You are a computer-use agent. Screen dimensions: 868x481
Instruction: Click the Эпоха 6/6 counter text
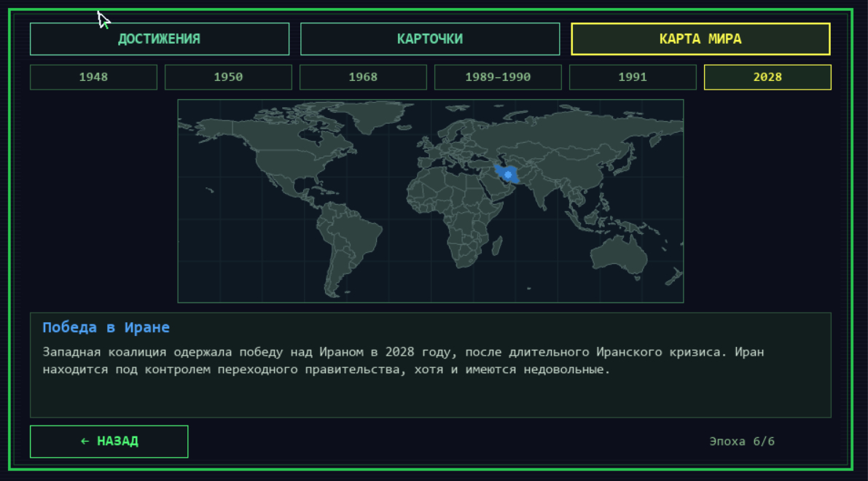click(742, 441)
